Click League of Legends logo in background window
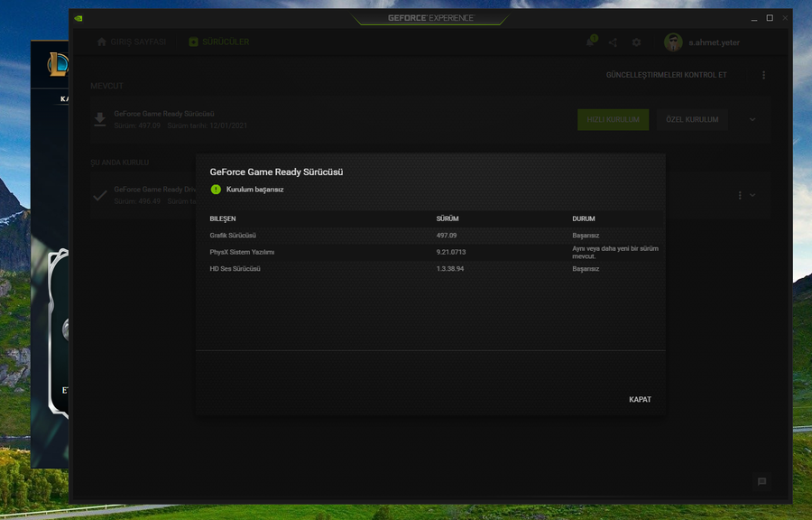This screenshot has width=812, height=520. (x=58, y=64)
